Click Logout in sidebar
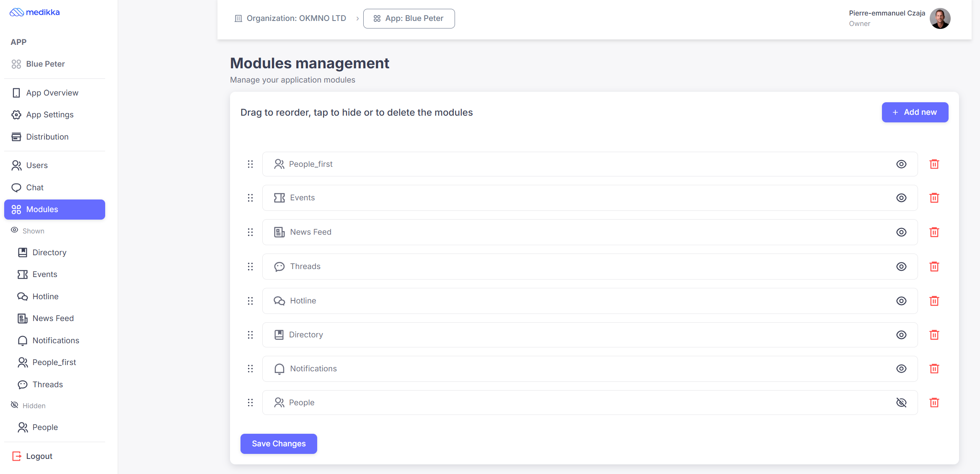Viewport: 980px width, 474px height. (39, 456)
